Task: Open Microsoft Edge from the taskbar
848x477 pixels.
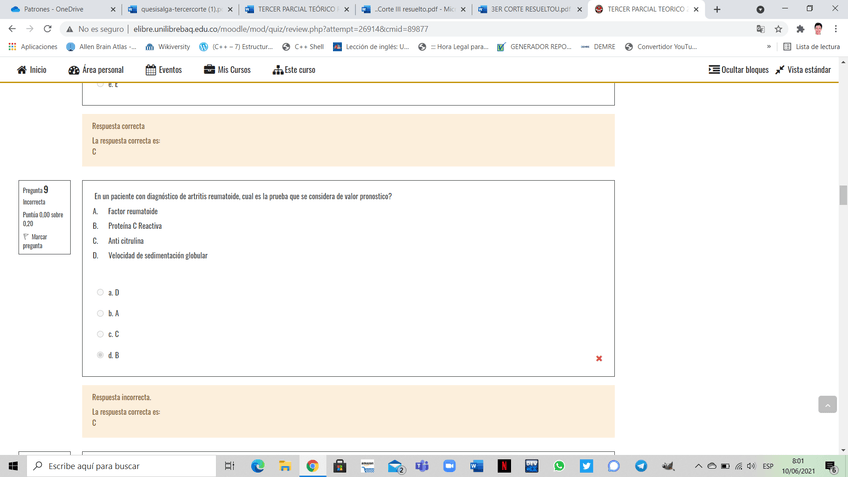Action: (258, 466)
